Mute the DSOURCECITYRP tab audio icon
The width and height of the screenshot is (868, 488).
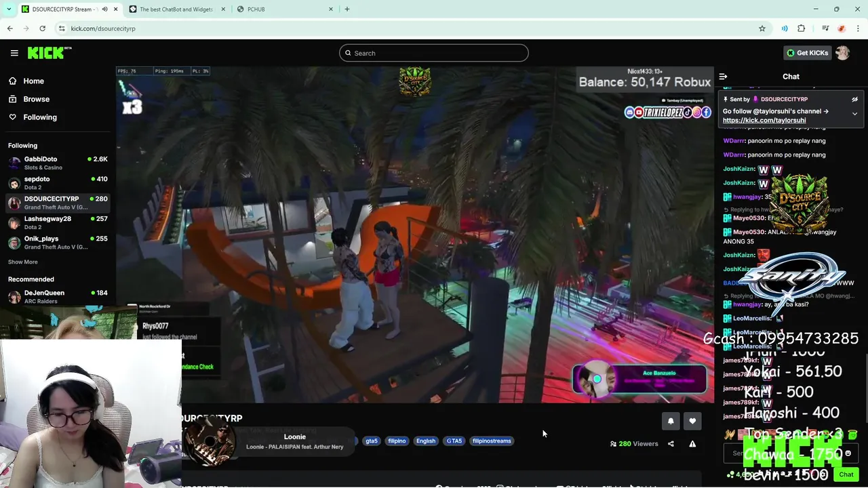[104, 9]
